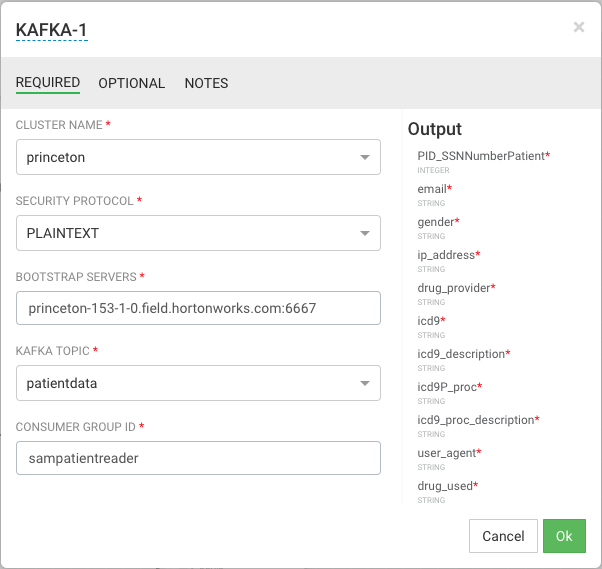The image size is (602, 569).
Task: Click the email output field
Action: click(x=432, y=189)
